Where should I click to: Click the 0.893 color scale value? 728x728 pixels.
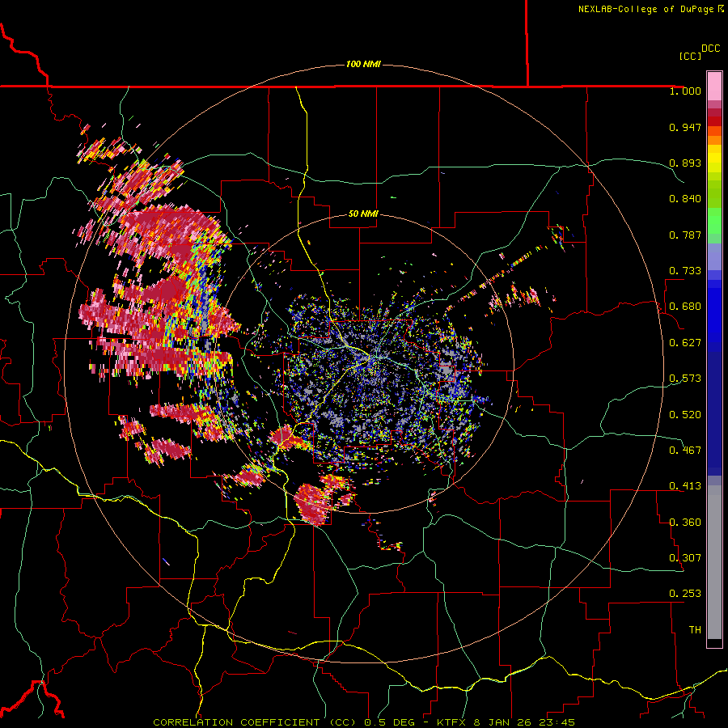coord(685,163)
